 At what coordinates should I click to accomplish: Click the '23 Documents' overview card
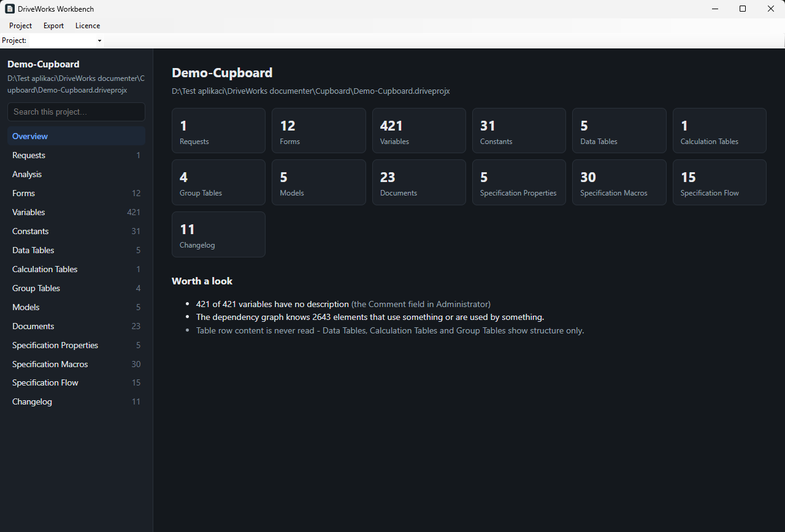(x=419, y=182)
